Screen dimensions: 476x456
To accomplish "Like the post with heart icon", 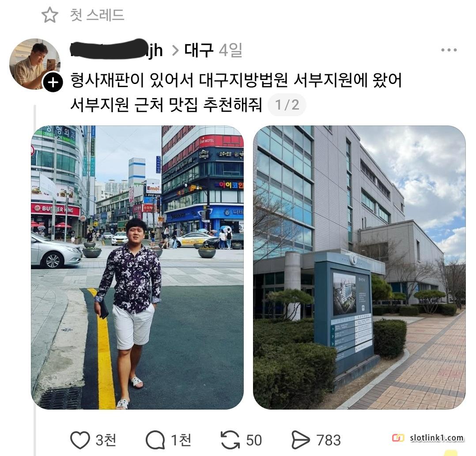I will tap(80, 440).
